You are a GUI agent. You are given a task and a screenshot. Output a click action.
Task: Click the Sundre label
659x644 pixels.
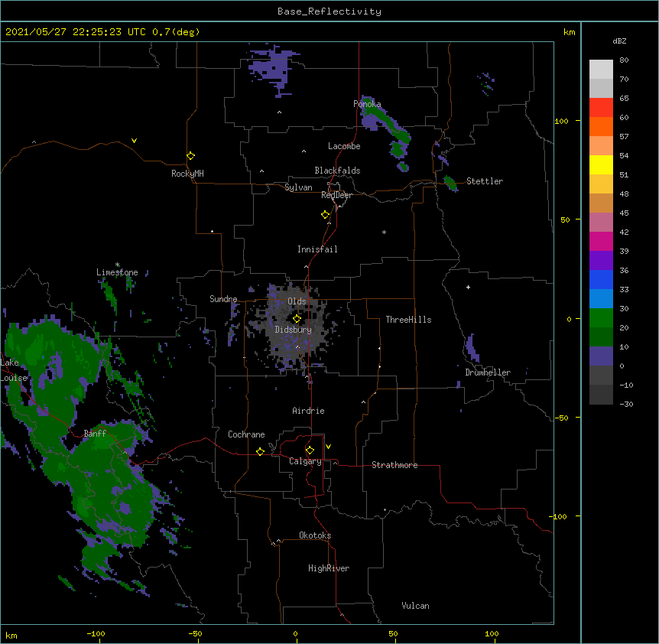tap(223, 299)
